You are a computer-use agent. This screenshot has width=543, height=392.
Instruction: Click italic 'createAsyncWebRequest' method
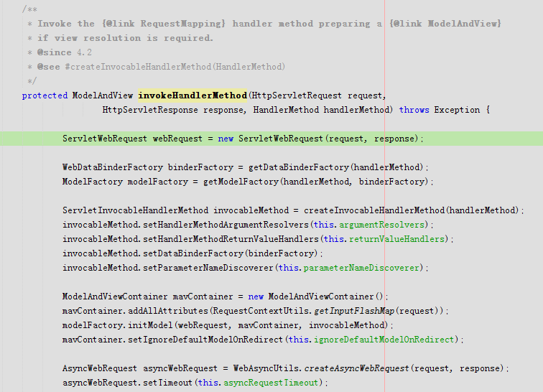tap(357, 368)
